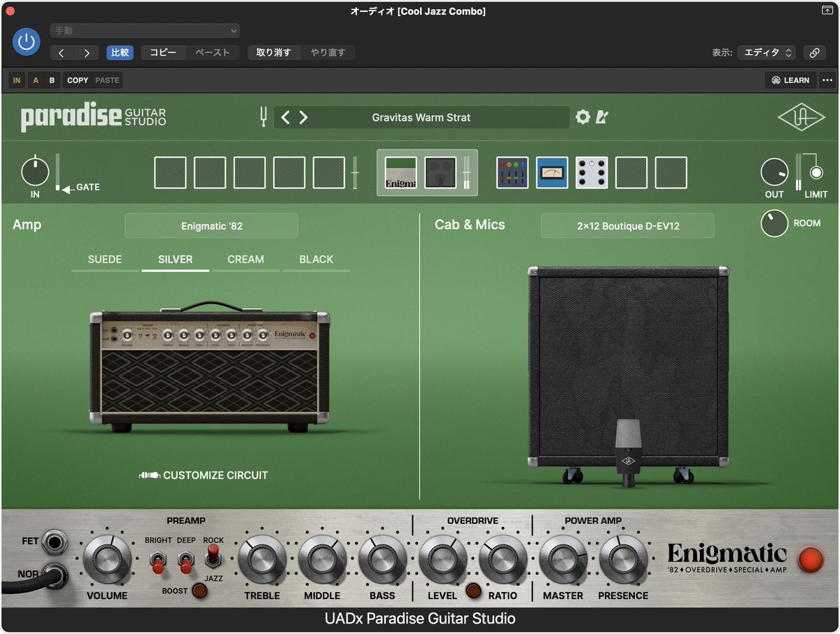Screen dimensions: 840x634
Task: Toggle the DEEP switch
Action: 185,561
